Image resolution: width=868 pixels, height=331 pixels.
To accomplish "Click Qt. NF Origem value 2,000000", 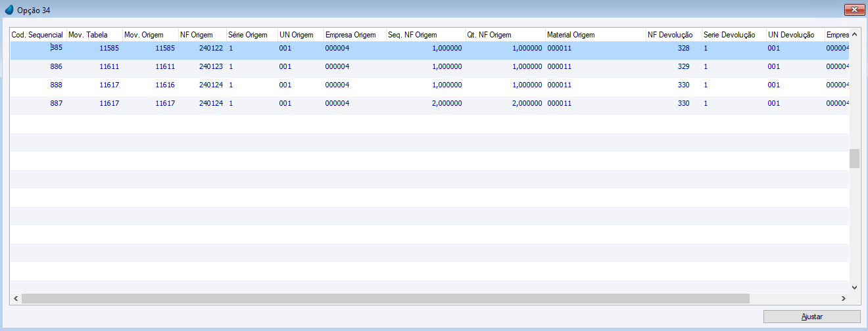I will (x=527, y=103).
